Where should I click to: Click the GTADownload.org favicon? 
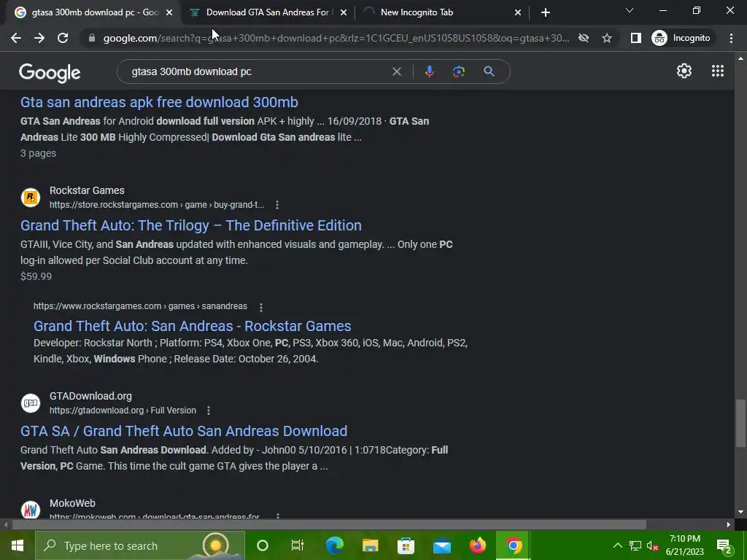tap(31, 402)
